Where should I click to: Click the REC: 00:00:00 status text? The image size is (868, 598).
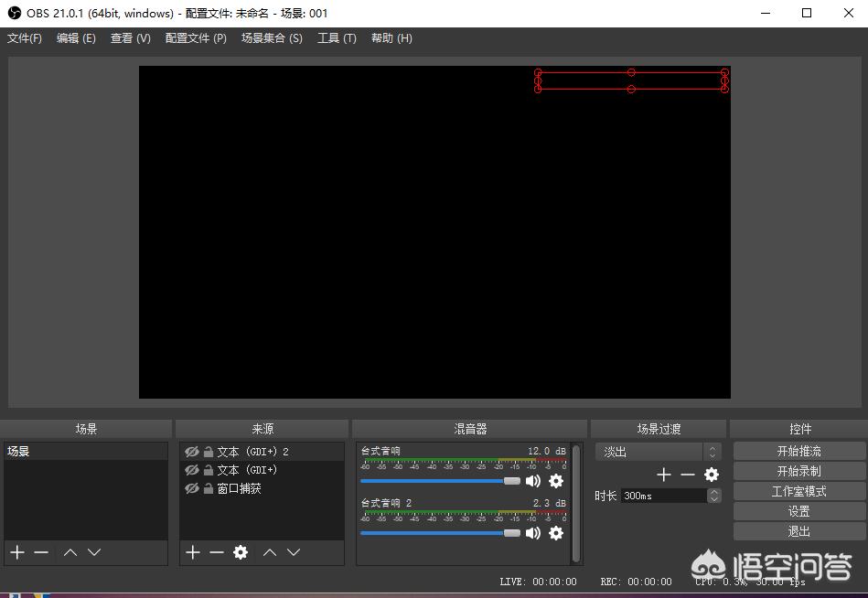[636, 582]
